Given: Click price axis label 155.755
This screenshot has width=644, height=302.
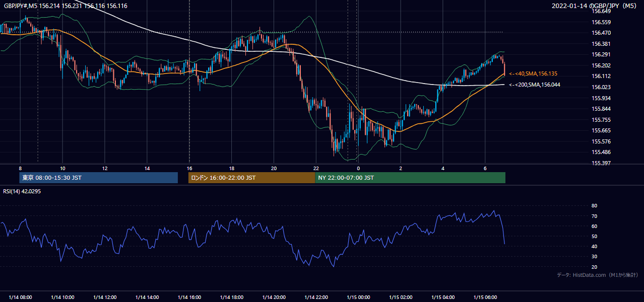Looking at the screenshot, I should (x=601, y=120).
